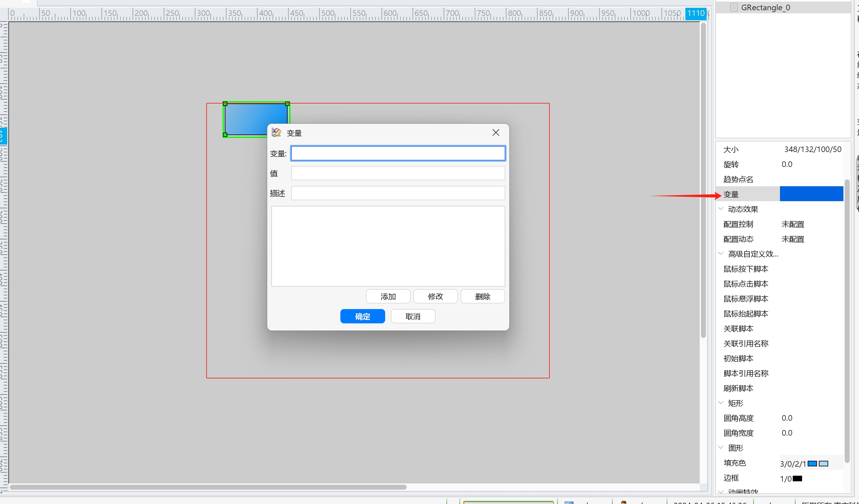Click the 描述 input field
The width and height of the screenshot is (859, 504).
398,193
